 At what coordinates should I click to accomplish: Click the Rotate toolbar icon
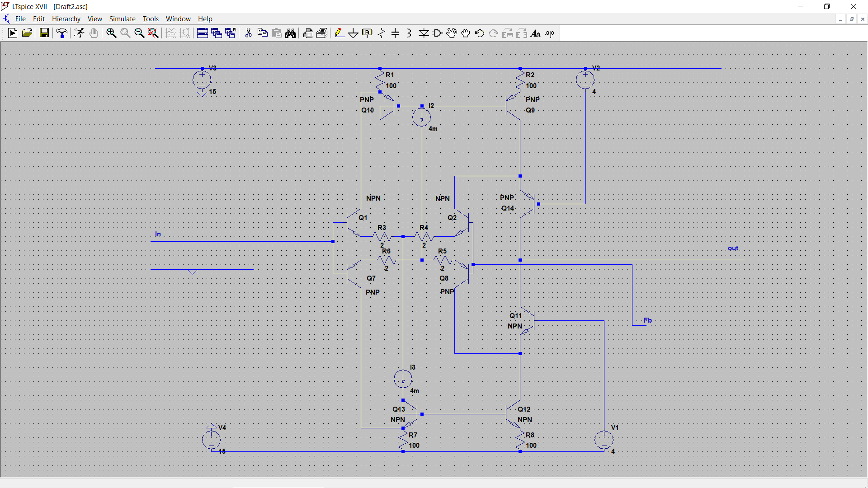tap(508, 33)
